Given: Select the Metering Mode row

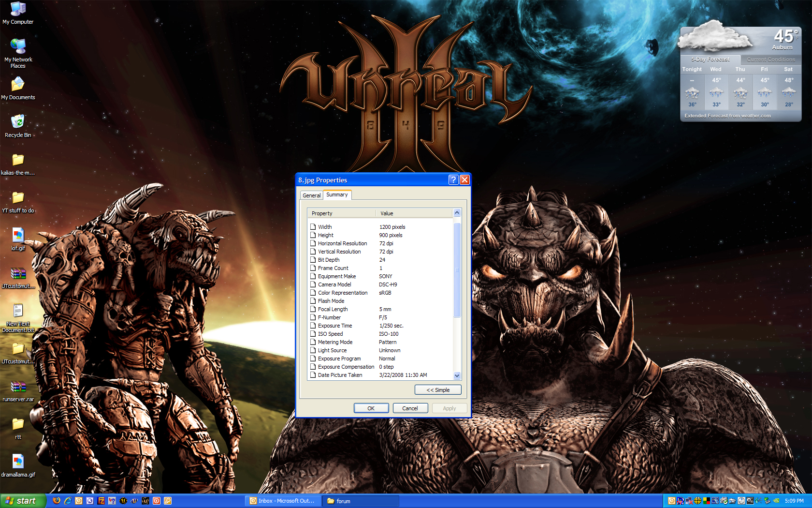Looking at the screenshot, I should (380, 342).
